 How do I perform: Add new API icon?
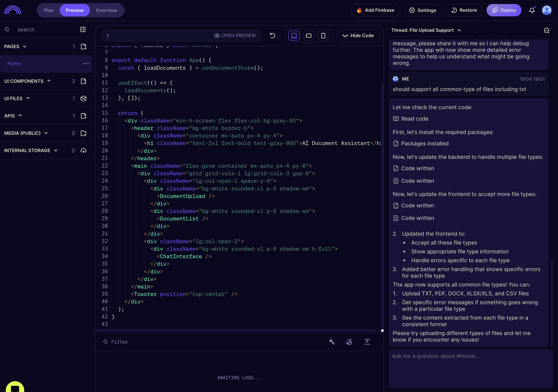[84, 116]
